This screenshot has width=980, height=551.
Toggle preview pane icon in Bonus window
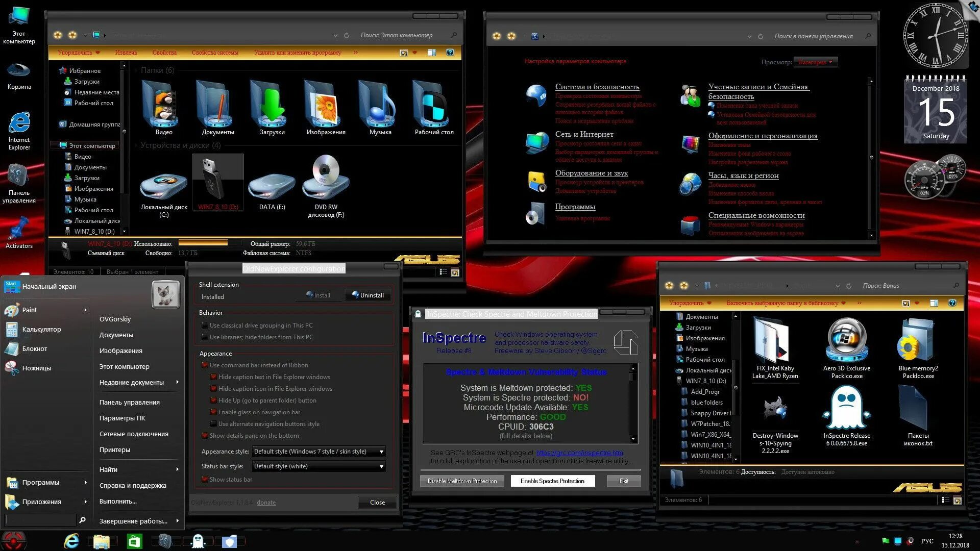(934, 303)
